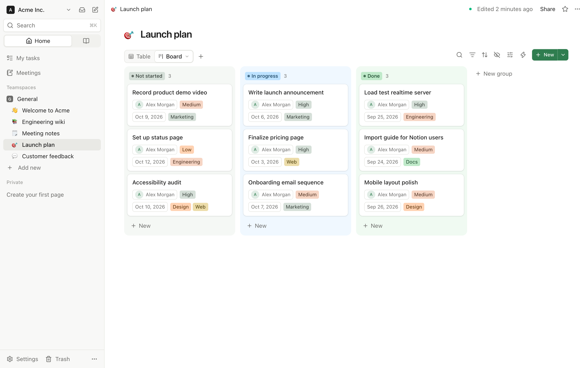Open the filter icon in board toolbar
Screen dimensions: 588x368
pos(472,55)
